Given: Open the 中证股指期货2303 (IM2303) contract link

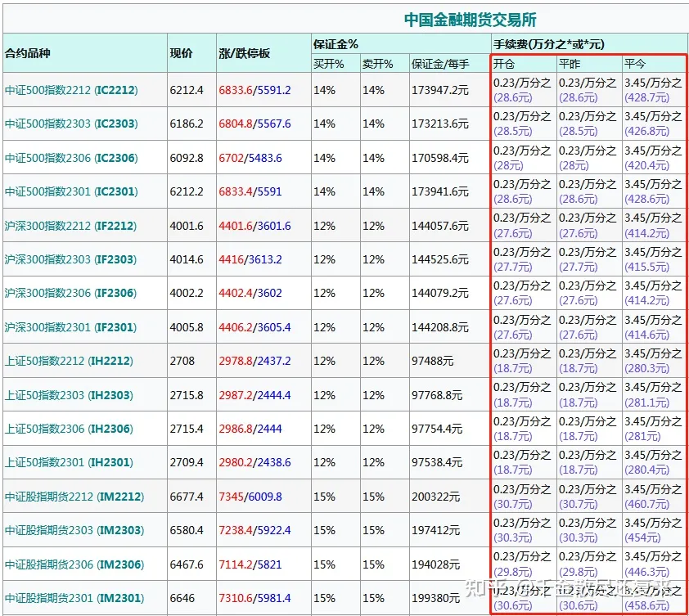Looking at the screenshot, I should pyautogui.click(x=74, y=530).
